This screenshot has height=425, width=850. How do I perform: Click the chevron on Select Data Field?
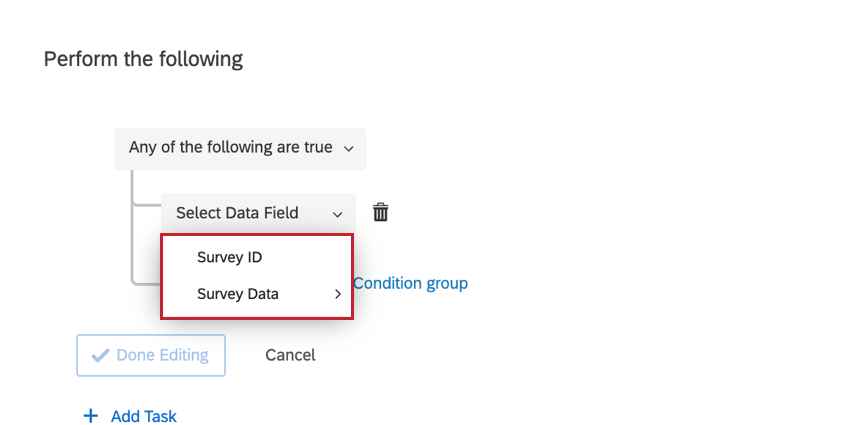[x=337, y=215]
